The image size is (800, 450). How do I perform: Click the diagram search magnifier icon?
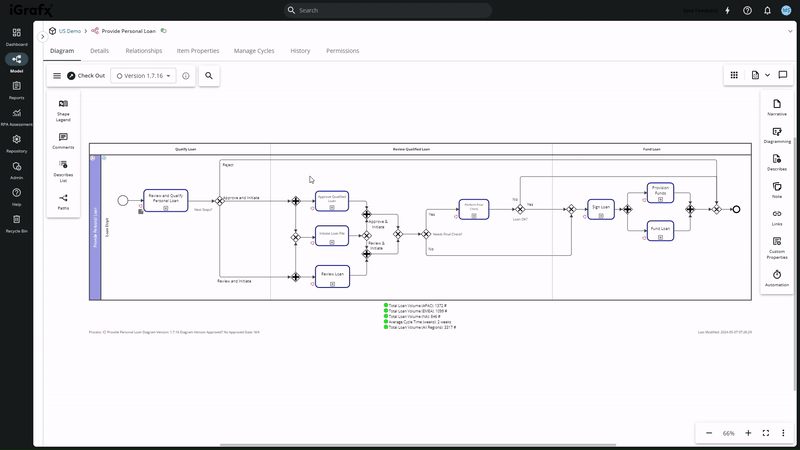point(209,75)
